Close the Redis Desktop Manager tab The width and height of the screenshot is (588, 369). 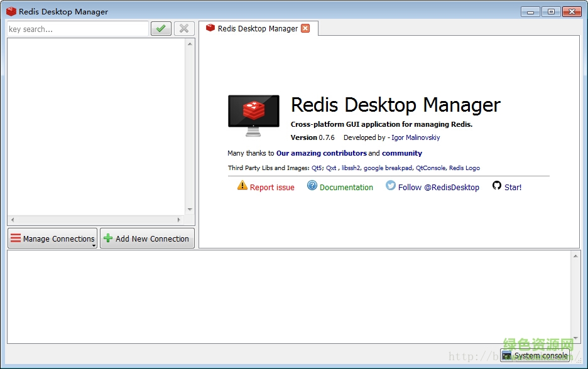point(305,28)
